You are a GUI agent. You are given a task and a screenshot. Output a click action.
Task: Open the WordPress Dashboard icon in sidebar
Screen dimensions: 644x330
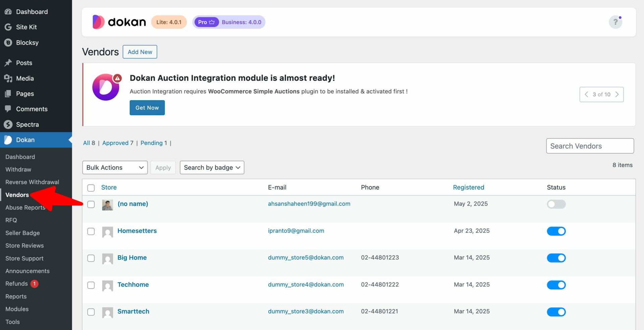8,12
